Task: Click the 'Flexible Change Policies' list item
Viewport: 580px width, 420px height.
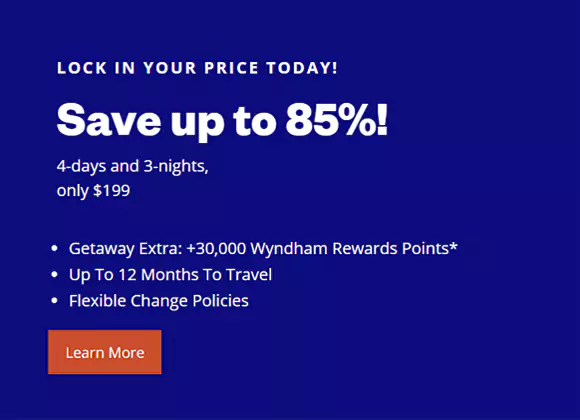Action: (x=159, y=301)
